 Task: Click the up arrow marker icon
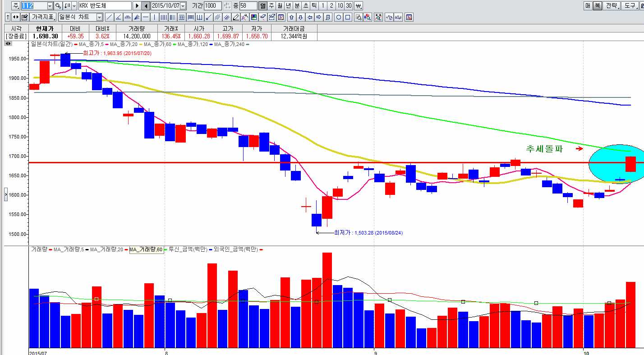tap(291, 17)
